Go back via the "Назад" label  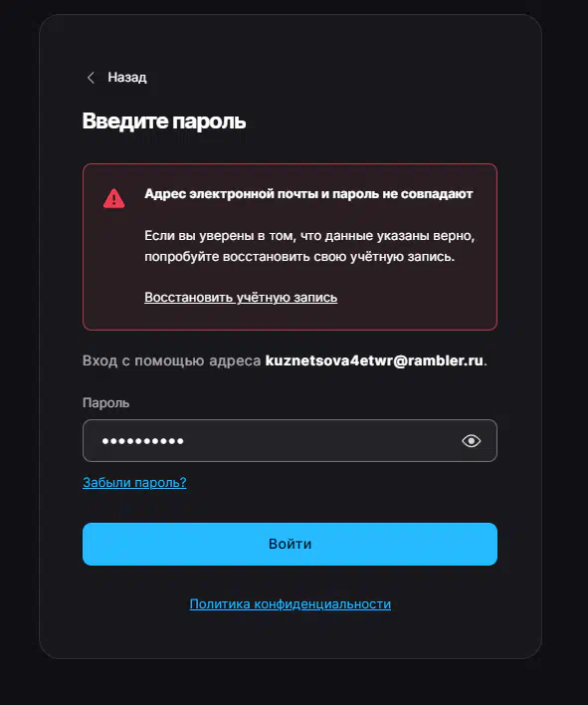pyautogui.click(x=127, y=78)
